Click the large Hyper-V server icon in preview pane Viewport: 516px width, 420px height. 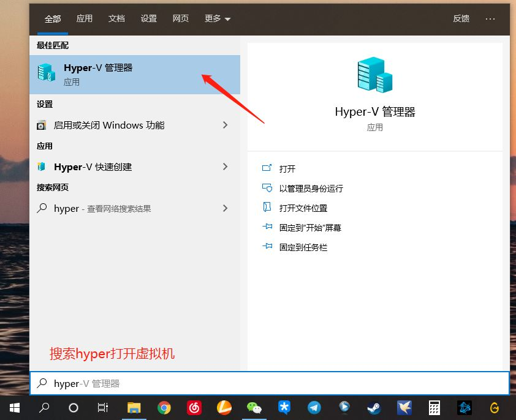[x=375, y=75]
